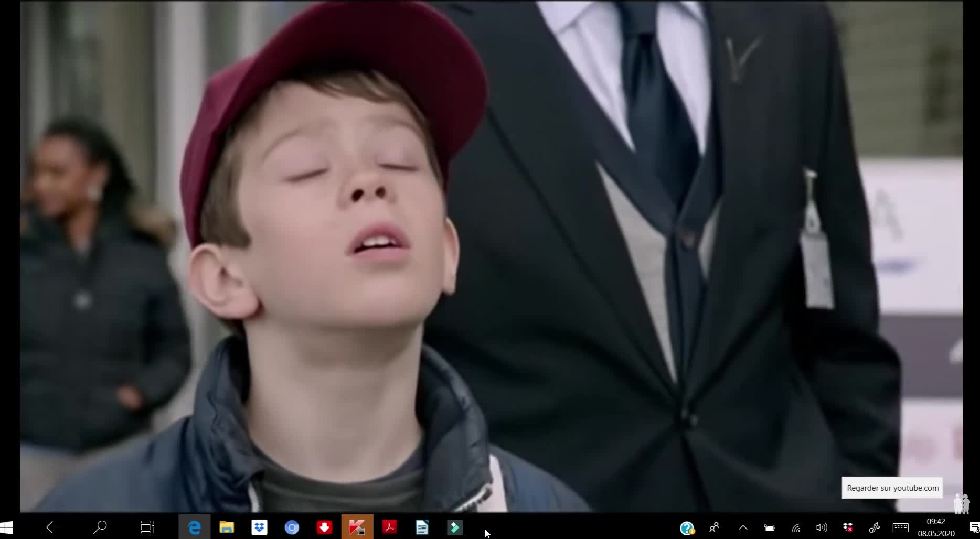Open Task View from taskbar
The height and width of the screenshot is (539, 980).
pyautogui.click(x=147, y=527)
